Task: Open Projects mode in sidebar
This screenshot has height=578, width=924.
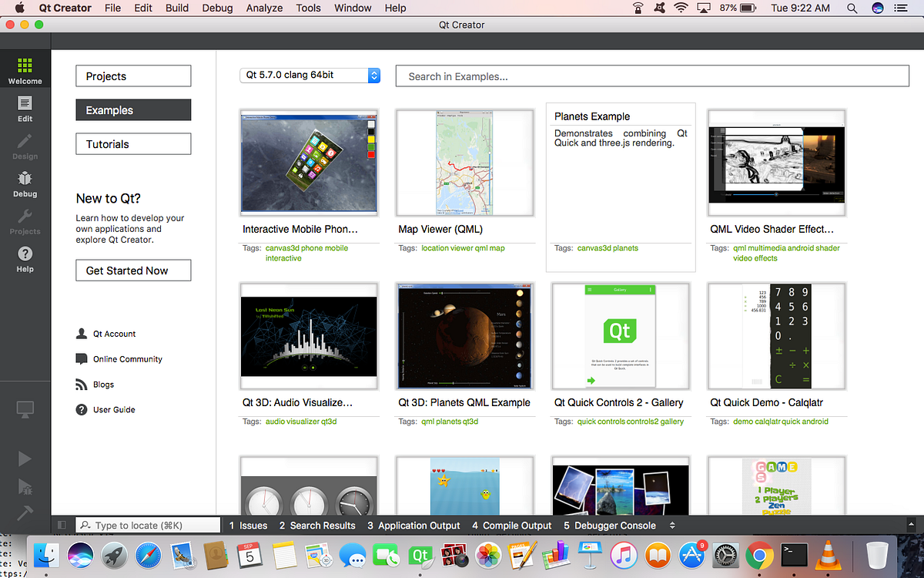Action: (25, 222)
